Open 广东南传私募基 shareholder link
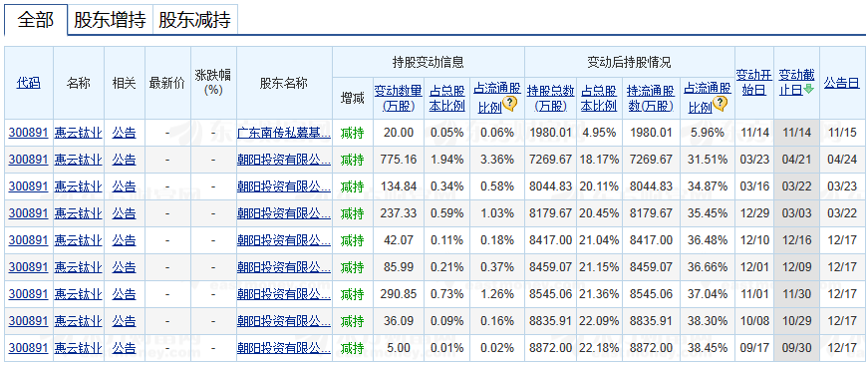This screenshot has height=365, width=868. tap(284, 133)
